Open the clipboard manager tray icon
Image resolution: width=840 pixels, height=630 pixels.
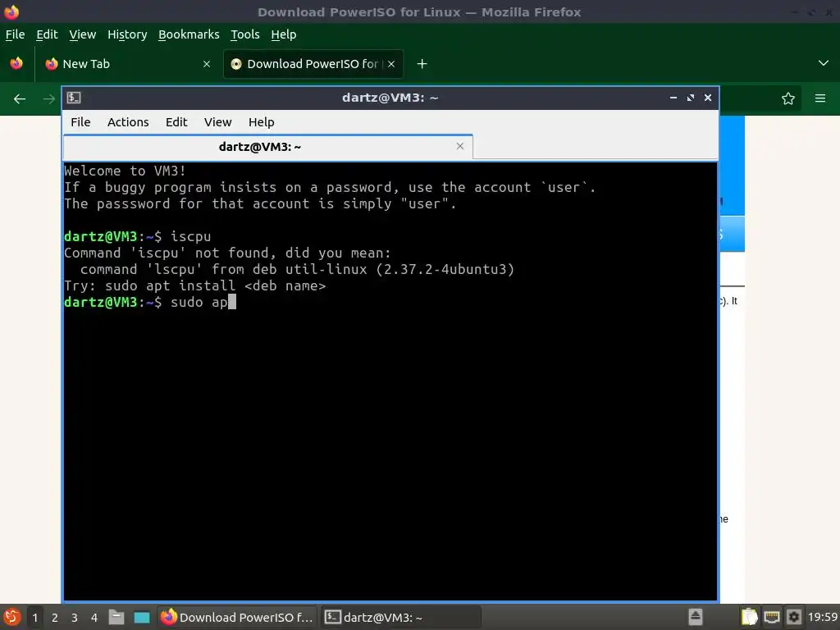click(750, 617)
